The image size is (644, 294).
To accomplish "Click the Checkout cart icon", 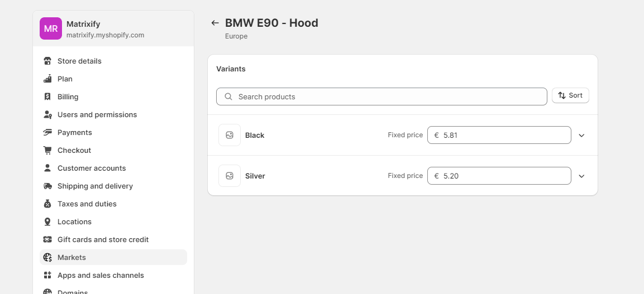I will pyautogui.click(x=47, y=150).
